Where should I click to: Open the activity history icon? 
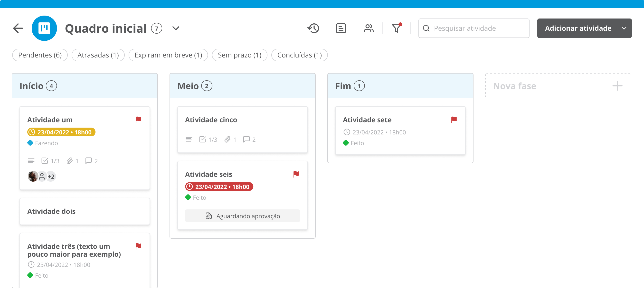click(313, 28)
